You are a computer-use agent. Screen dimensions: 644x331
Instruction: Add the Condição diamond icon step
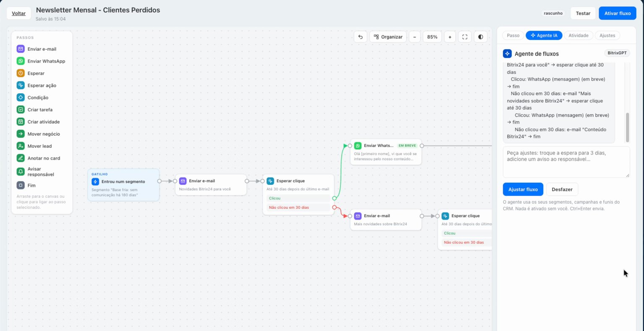(x=21, y=97)
